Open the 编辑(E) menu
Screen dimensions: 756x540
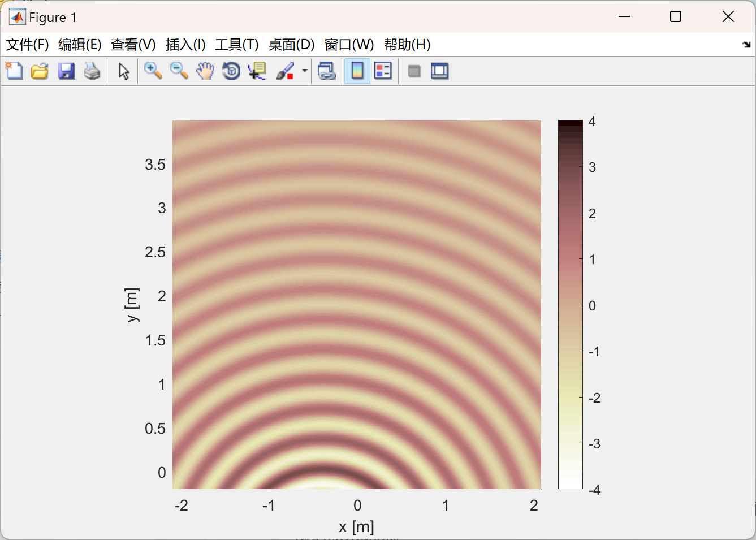(80, 45)
